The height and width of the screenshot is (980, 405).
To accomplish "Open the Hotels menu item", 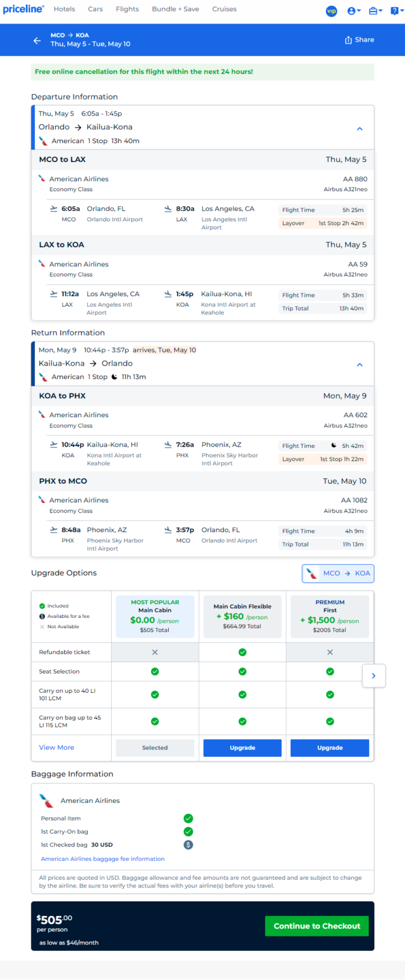I will 65,9.
